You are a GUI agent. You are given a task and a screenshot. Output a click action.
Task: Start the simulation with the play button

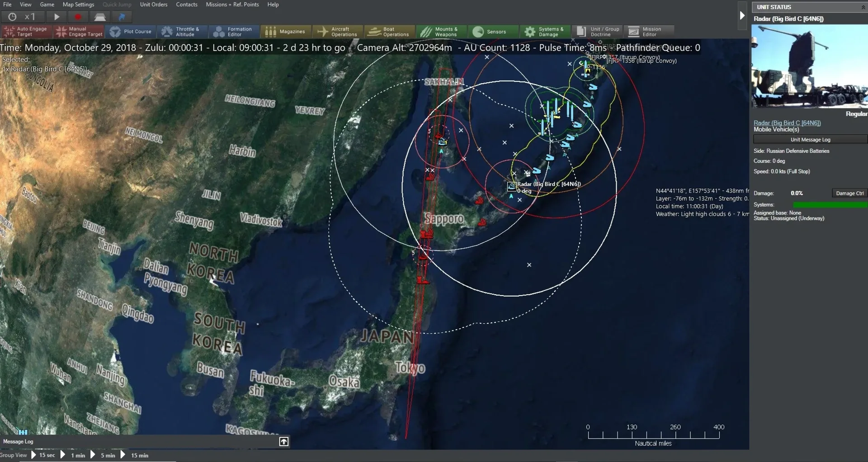[56, 17]
